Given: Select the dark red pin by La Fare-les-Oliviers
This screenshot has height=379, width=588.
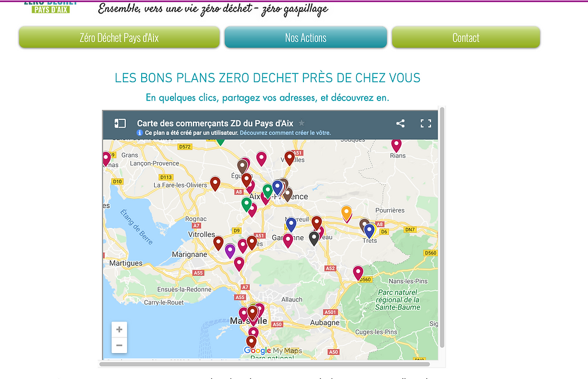Looking at the screenshot, I should coord(215,184).
